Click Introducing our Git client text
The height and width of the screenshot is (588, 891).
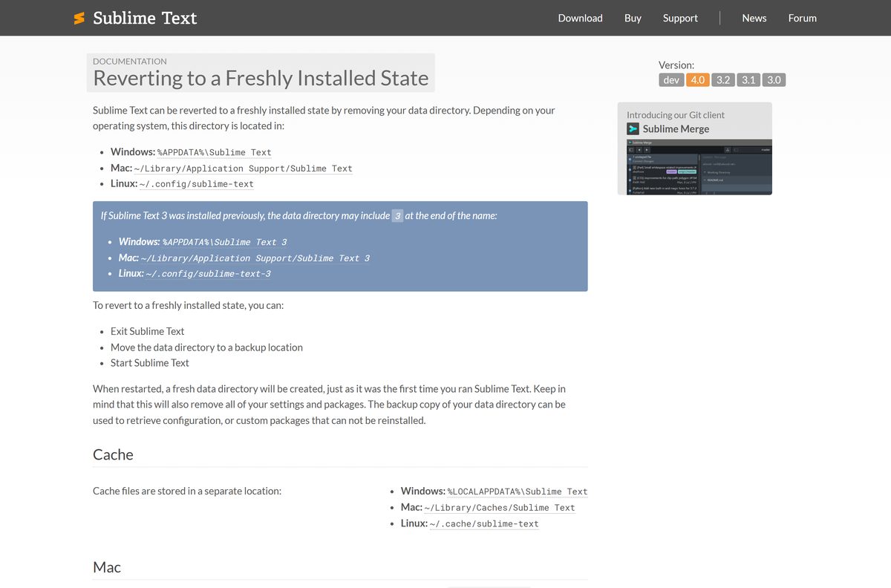[x=676, y=114]
